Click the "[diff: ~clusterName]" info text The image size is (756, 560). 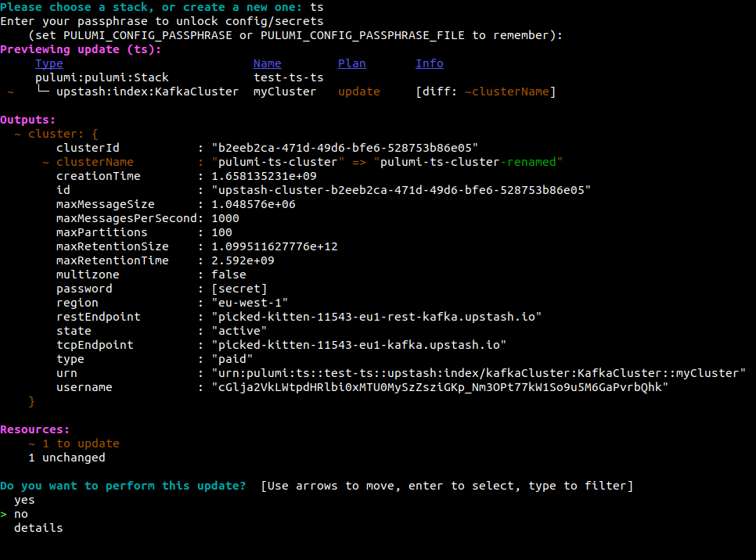pyautogui.click(x=485, y=92)
